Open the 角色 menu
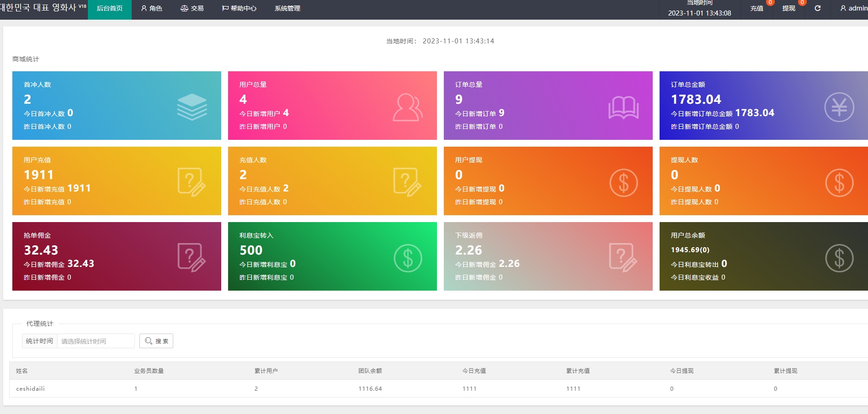The height and width of the screenshot is (414, 868). coord(151,8)
